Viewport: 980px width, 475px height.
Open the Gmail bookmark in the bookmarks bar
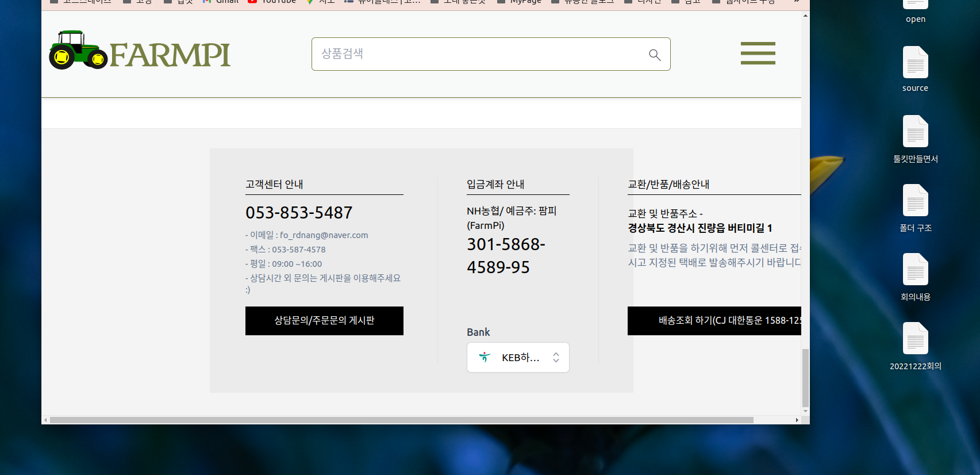[221, 2]
